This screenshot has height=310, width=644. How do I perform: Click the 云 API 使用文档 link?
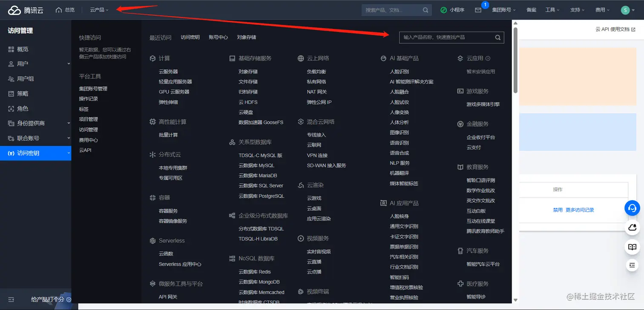pyautogui.click(x=615, y=29)
